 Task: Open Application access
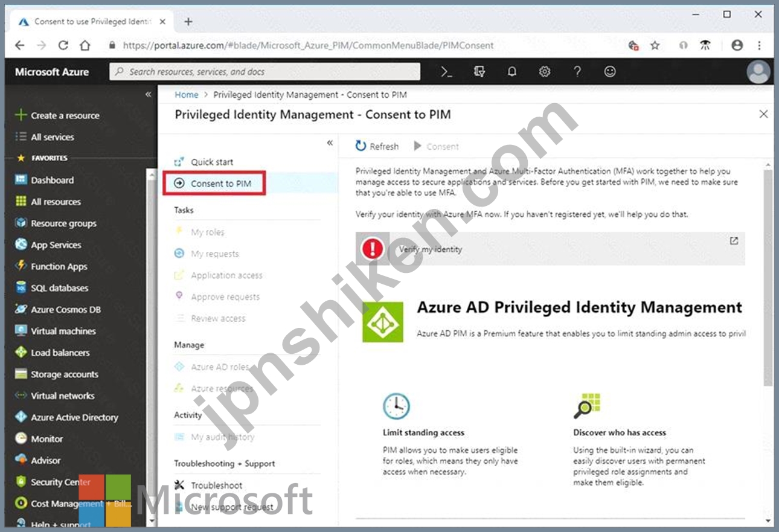226,275
